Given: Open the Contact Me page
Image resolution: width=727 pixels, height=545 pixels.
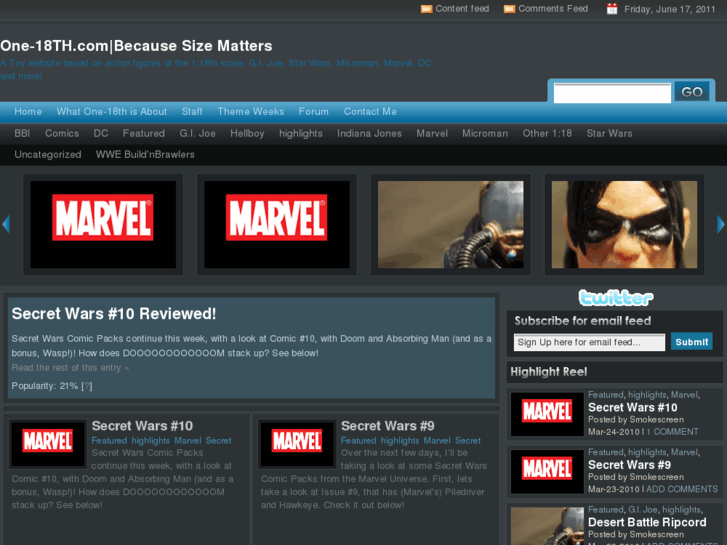Looking at the screenshot, I should click(x=370, y=112).
